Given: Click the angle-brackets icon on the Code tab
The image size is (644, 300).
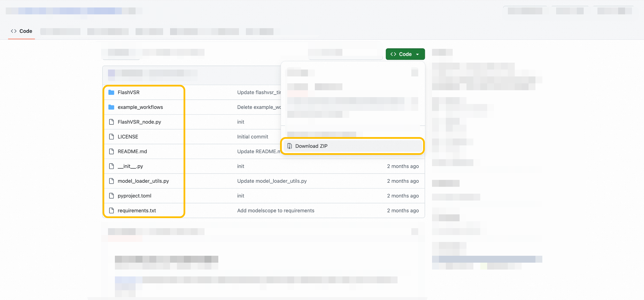Looking at the screenshot, I should [x=14, y=31].
